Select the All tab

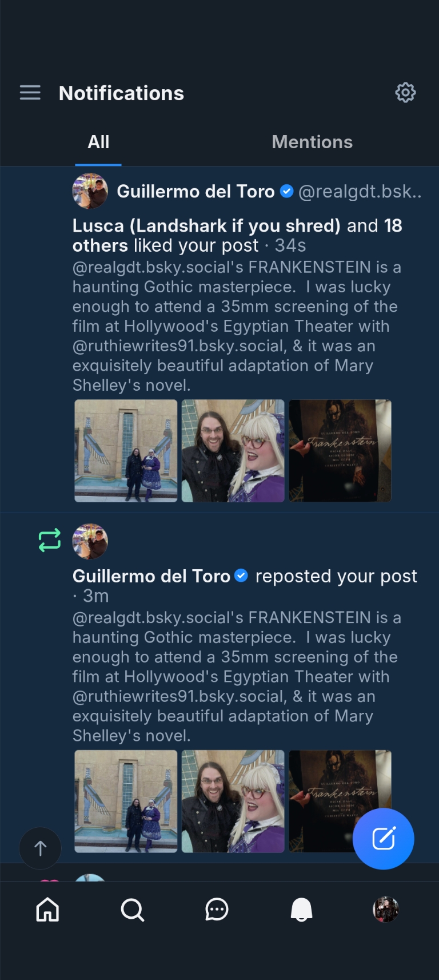[x=98, y=142]
